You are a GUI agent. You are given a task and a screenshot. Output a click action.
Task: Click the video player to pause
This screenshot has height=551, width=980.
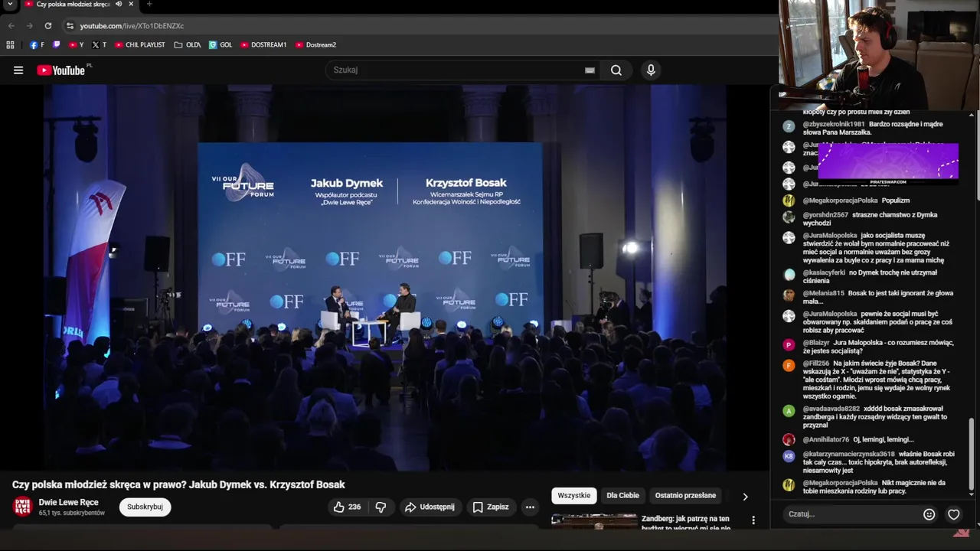(384, 277)
